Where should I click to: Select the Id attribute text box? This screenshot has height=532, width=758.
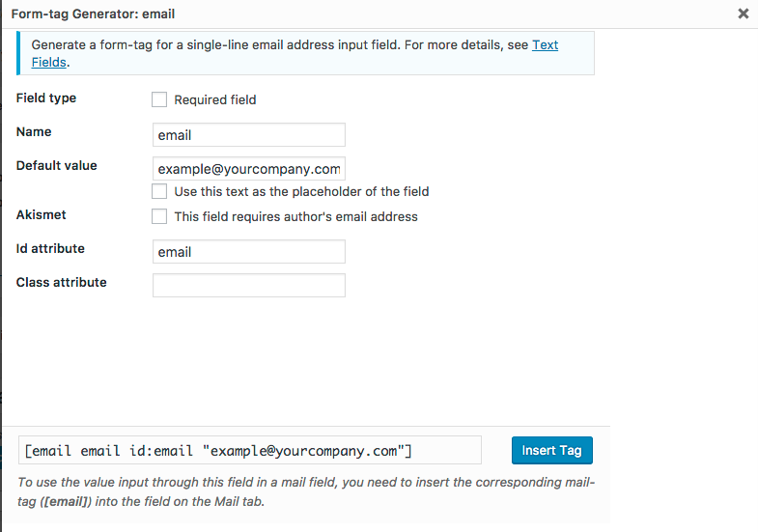(x=249, y=252)
